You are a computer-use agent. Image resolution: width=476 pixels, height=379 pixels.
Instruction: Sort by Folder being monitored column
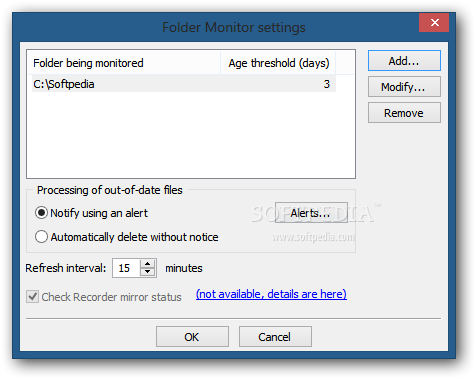tap(124, 63)
